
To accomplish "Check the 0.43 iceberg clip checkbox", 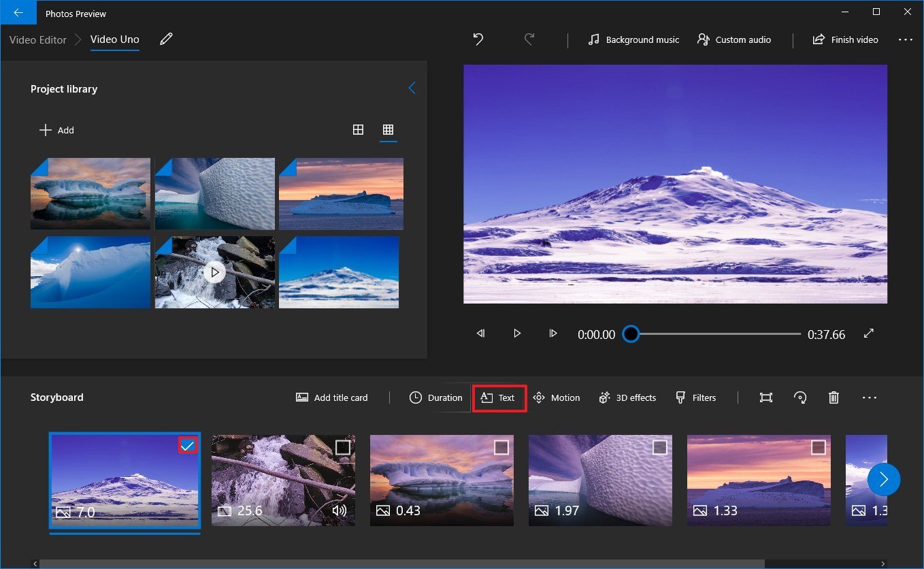I will [501, 446].
